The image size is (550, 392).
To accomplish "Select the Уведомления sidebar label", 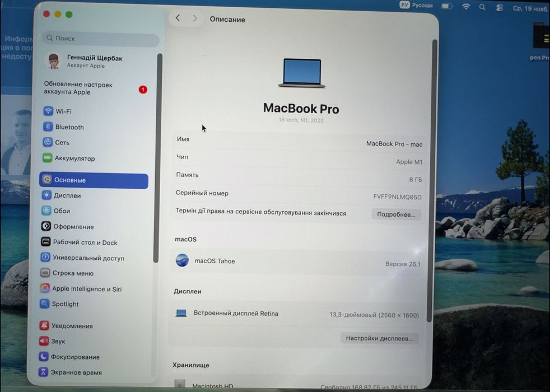I will [x=72, y=326].
